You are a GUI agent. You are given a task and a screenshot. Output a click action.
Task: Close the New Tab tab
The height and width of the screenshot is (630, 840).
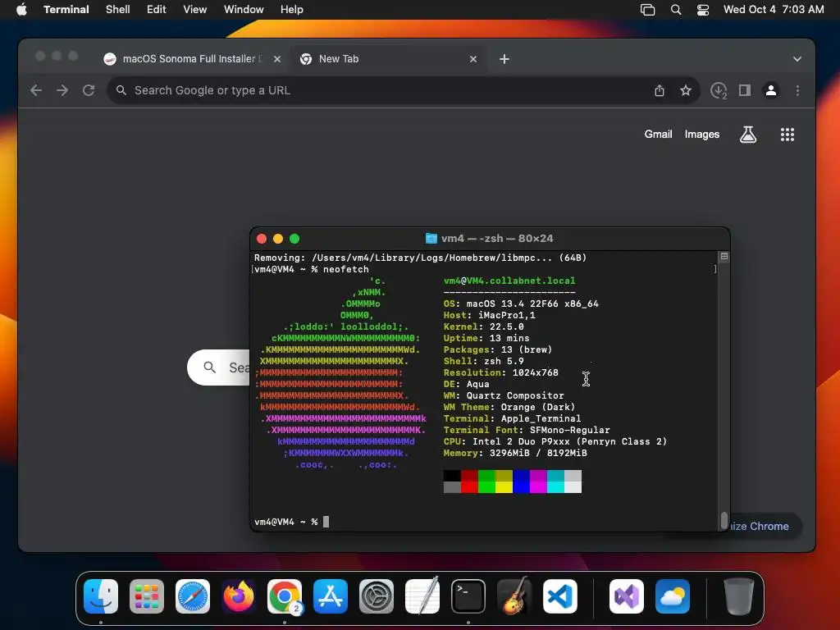tap(473, 59)
